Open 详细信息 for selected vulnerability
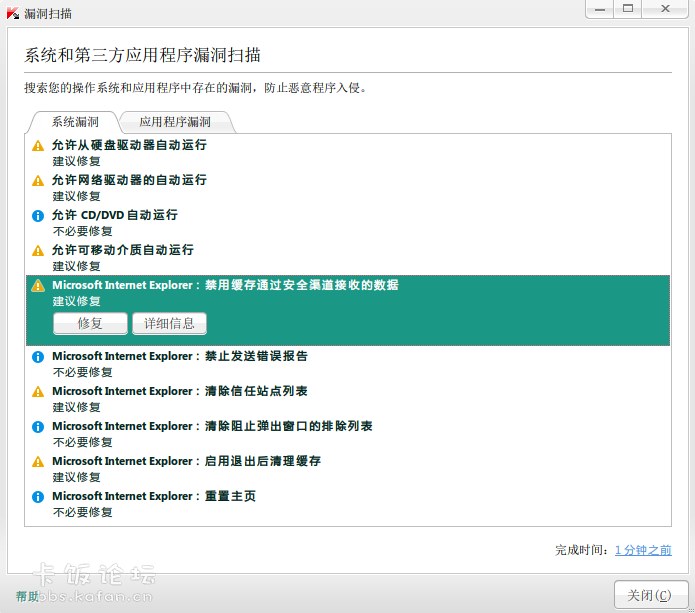Viewport: 695px width, 613px height. pyautogui.click(x=169, y=324)
